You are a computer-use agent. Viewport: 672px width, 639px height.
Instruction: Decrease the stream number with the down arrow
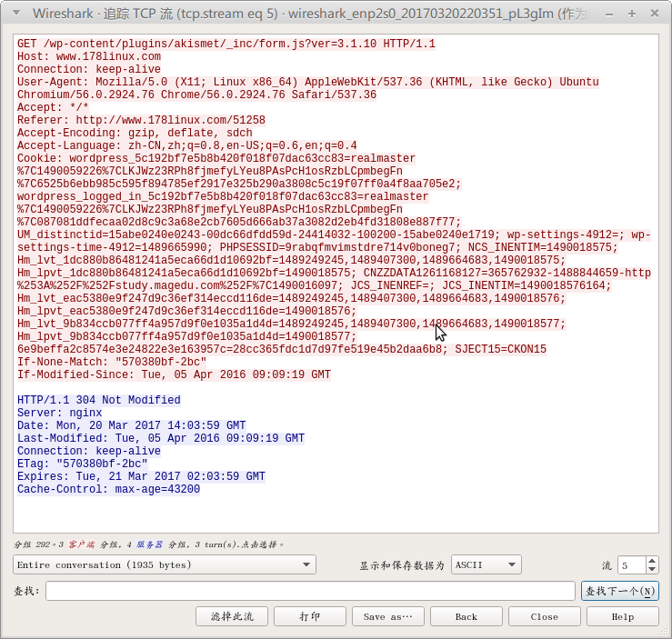[652, 569]
